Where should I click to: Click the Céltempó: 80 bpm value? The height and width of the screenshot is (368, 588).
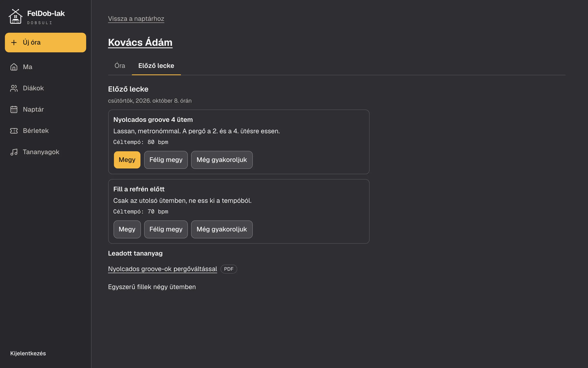point(141,142)
